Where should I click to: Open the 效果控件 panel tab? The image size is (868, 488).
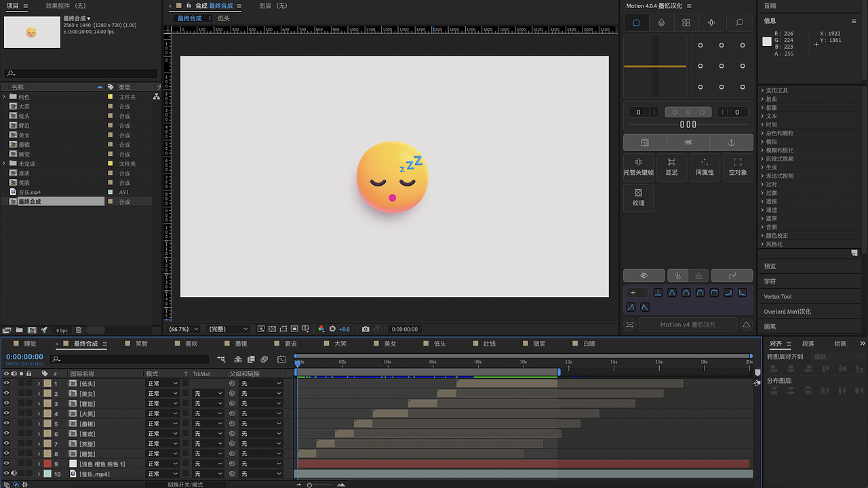tap(66, 5)
